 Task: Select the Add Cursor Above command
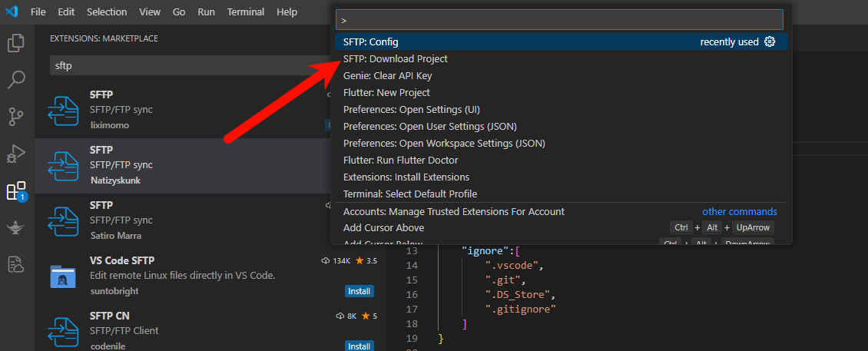tap(562, 227)
